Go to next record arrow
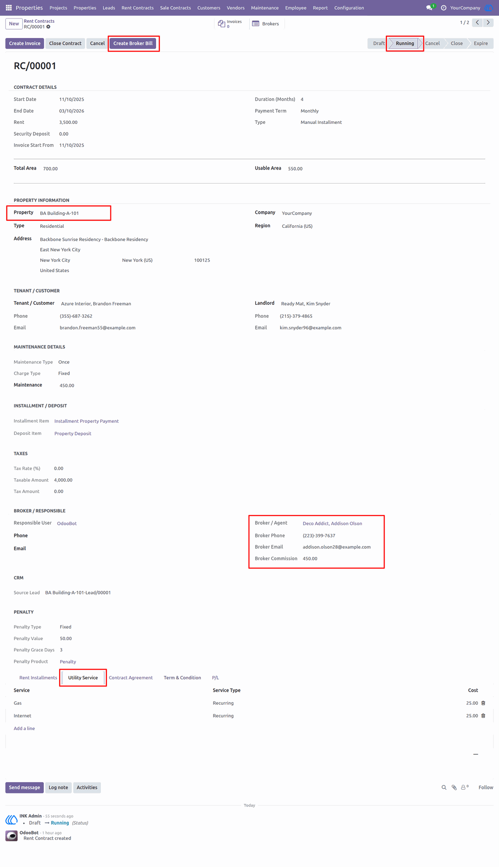The image size is (499, 868). click(x=488, y=22)
